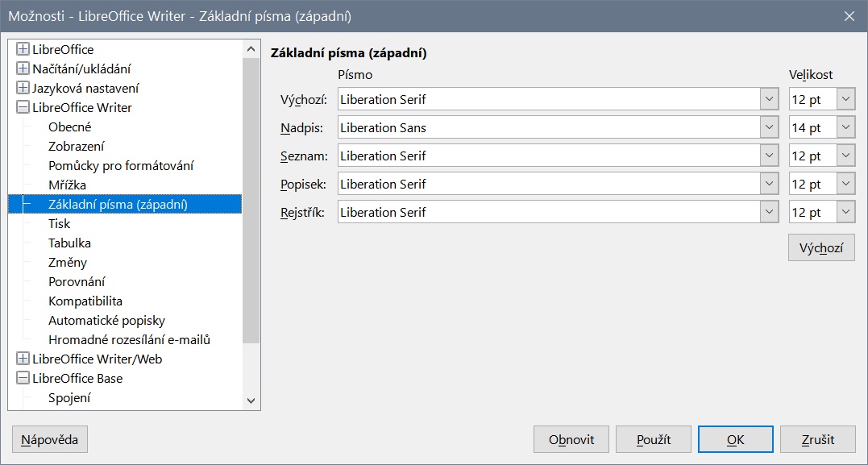
Task: Expand the Jazyková nastavení node
Action: [x=23, y=89]
